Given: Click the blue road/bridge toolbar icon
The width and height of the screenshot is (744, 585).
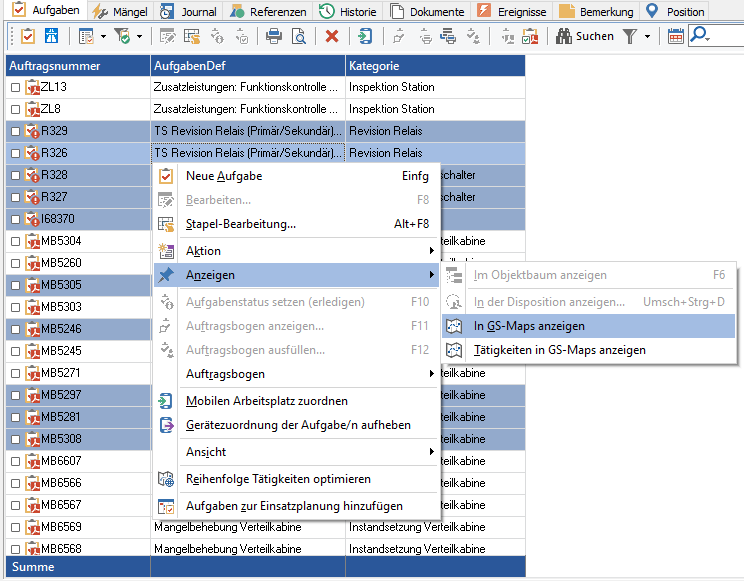Looking at the screenshot, I should [51, 36].
